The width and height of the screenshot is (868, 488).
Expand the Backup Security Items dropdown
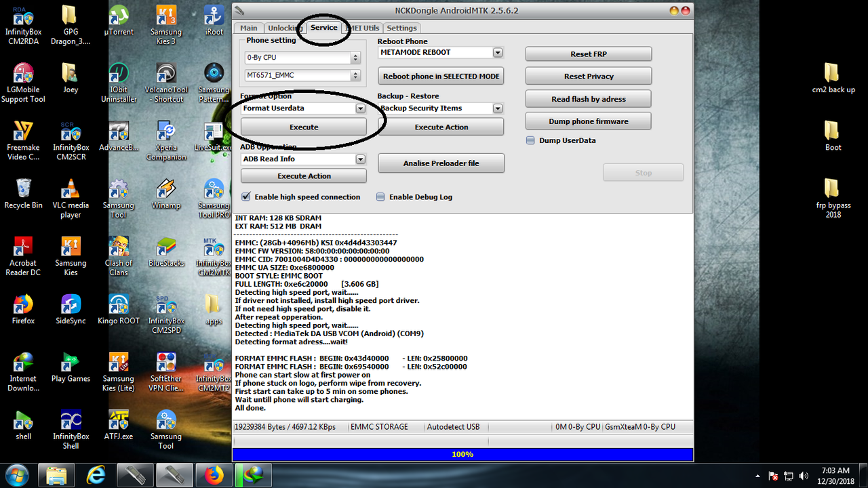(x=498, y=108)
